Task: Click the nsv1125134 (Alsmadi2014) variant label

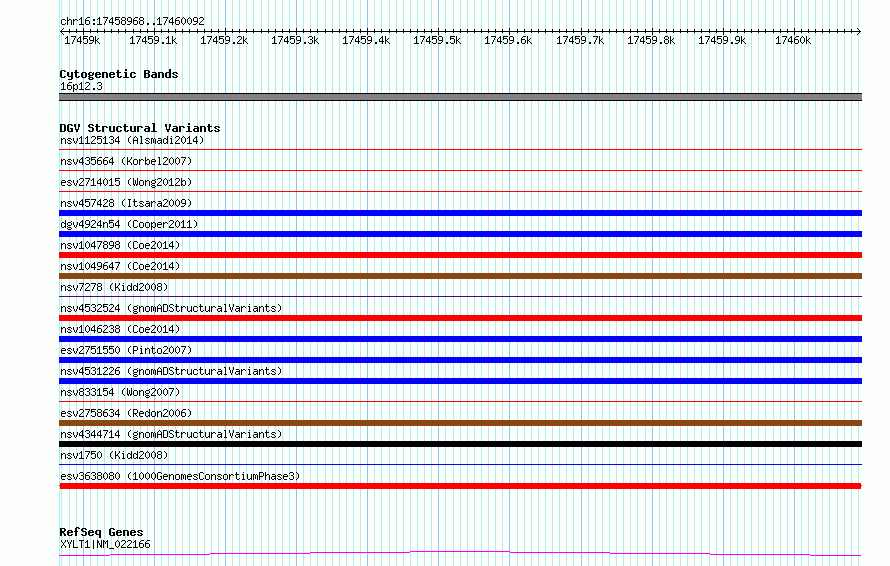Action: (132, 140)
